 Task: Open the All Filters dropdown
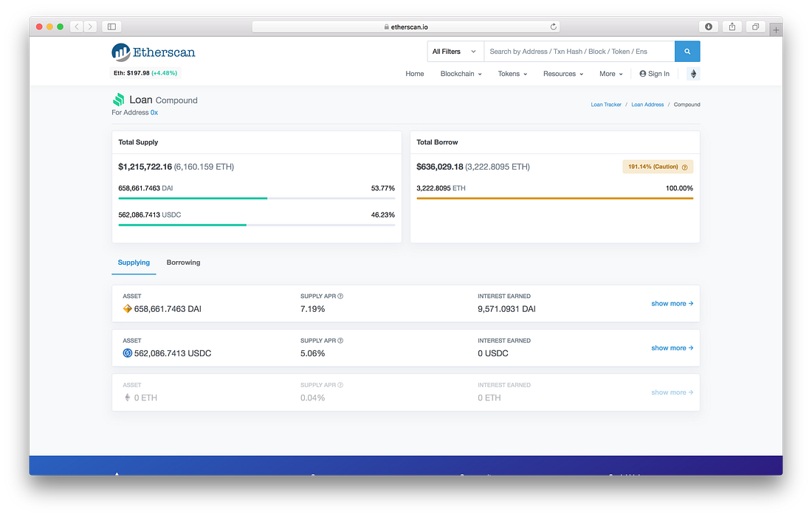(455, 51)
